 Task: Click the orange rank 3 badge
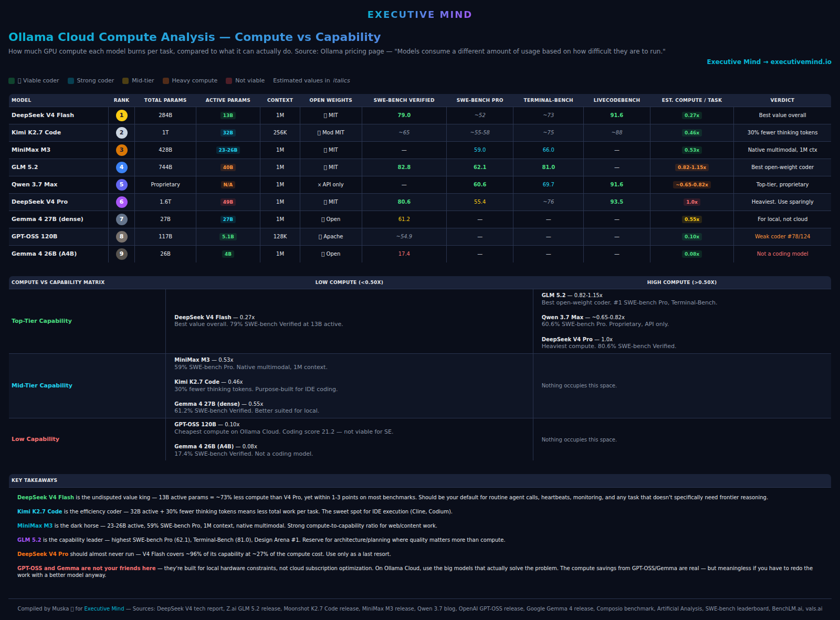(x=121, y=150)
